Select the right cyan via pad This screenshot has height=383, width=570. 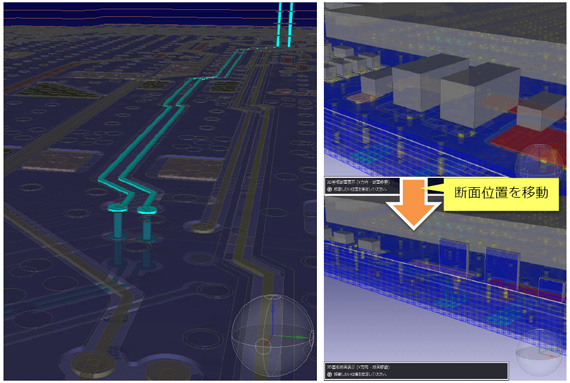point(147,210)
